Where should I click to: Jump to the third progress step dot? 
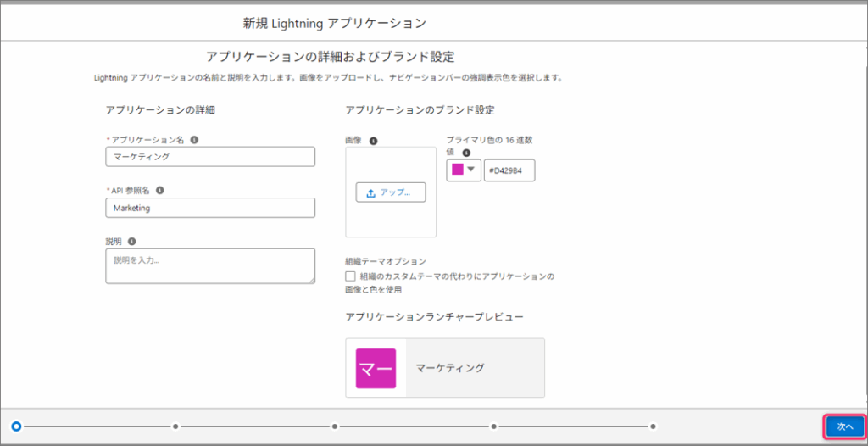335,426
